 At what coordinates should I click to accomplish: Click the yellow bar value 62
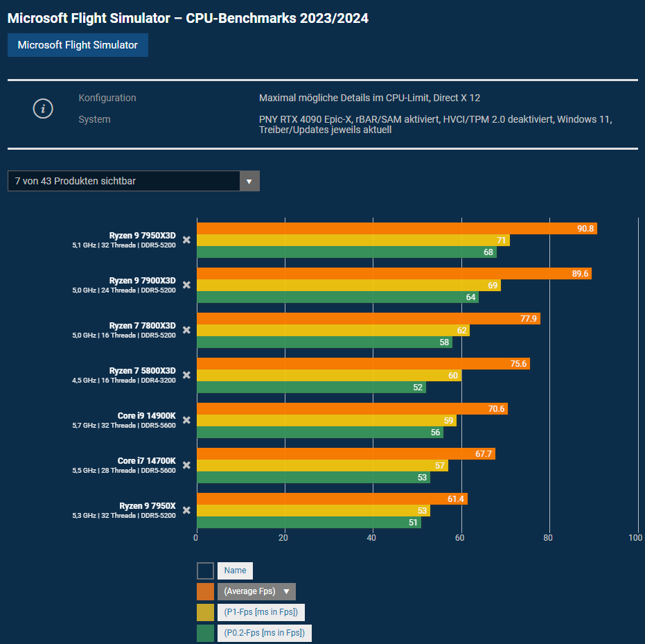tap(462, 331)
